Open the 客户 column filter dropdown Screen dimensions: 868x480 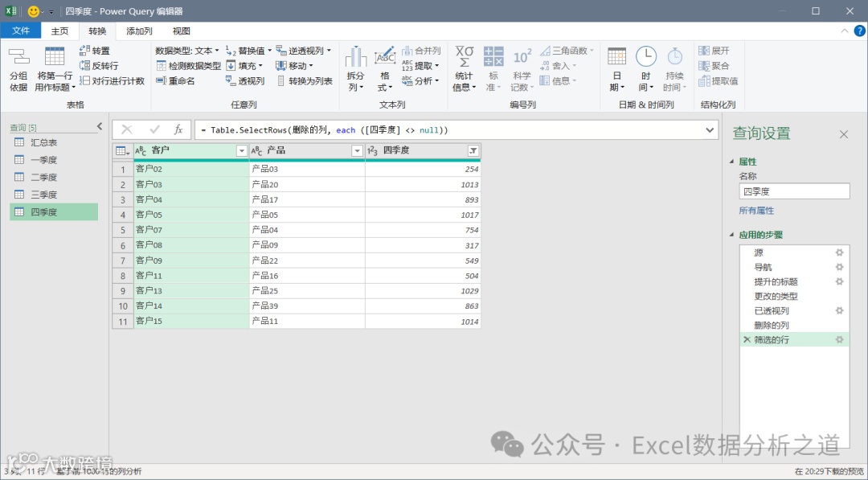[241, 150]
